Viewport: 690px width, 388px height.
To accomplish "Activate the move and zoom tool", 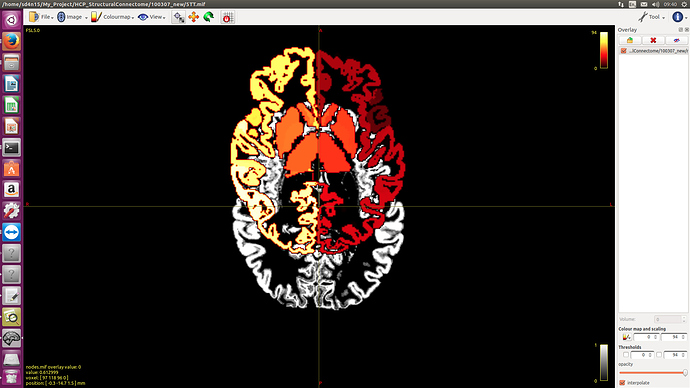I will tap(194, 17).
